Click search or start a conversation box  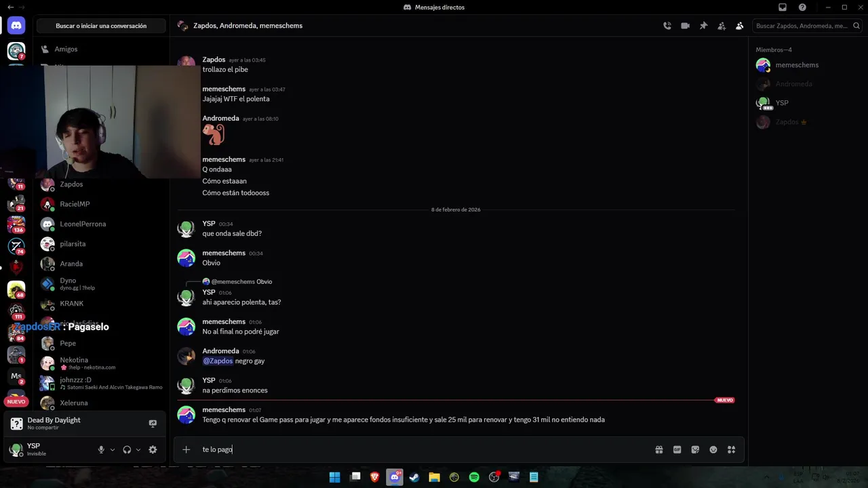pos(101,26)
